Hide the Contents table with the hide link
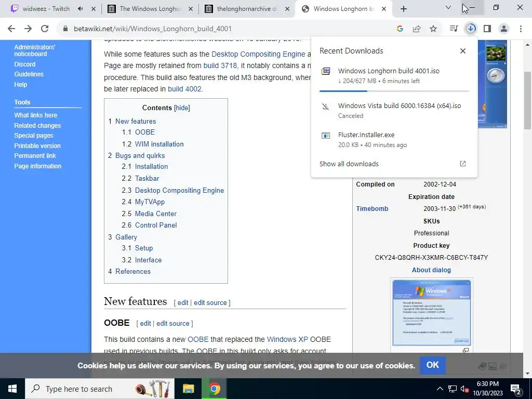Screen dimensions: 532x399 pos(182,108)
